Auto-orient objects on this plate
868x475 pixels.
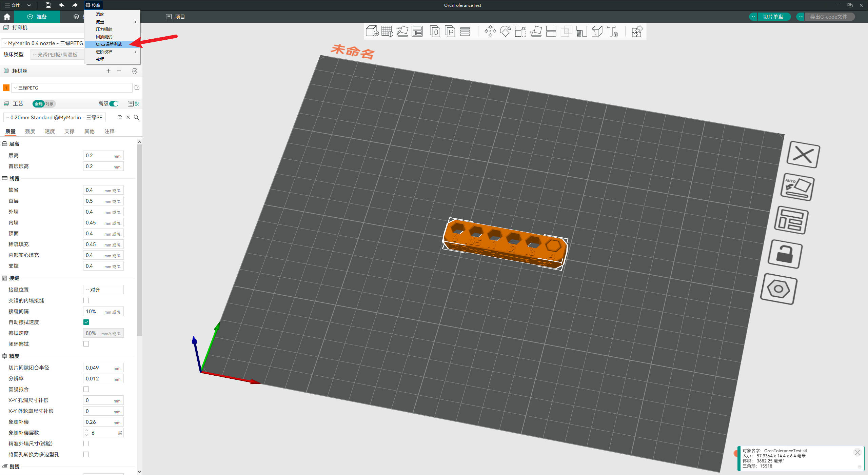797,187
